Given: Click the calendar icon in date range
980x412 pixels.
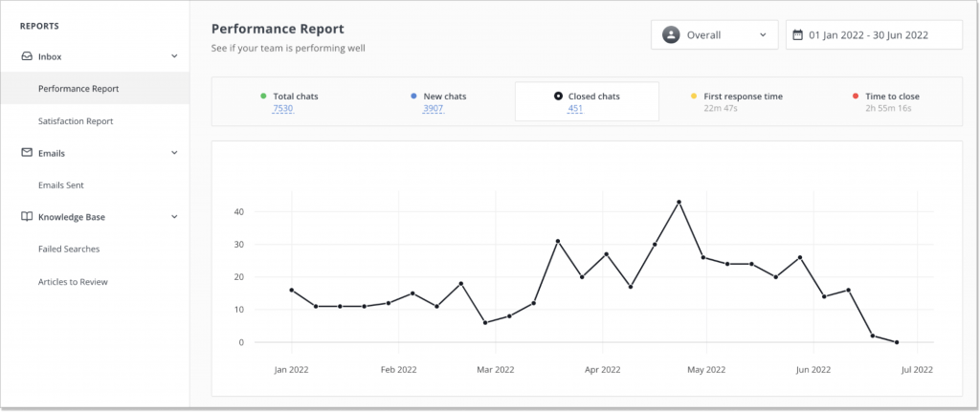Looking at the screenshot, I should [x=797, y=35].
